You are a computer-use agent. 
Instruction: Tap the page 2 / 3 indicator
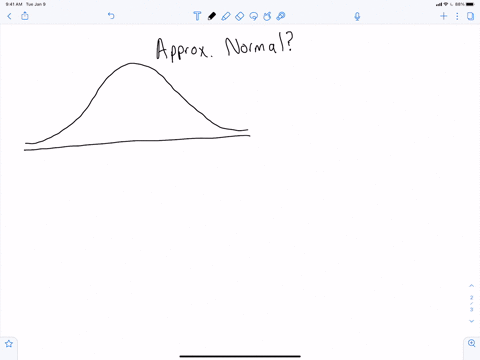point(471,303)
